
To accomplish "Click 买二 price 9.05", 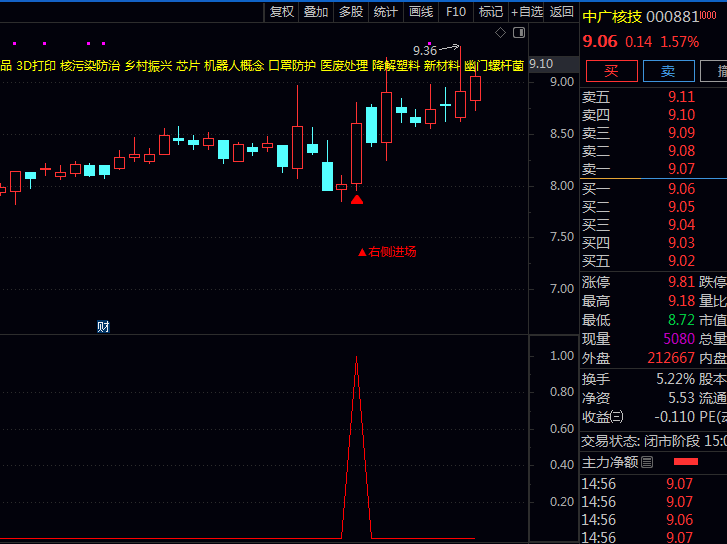I will point(682,207).
